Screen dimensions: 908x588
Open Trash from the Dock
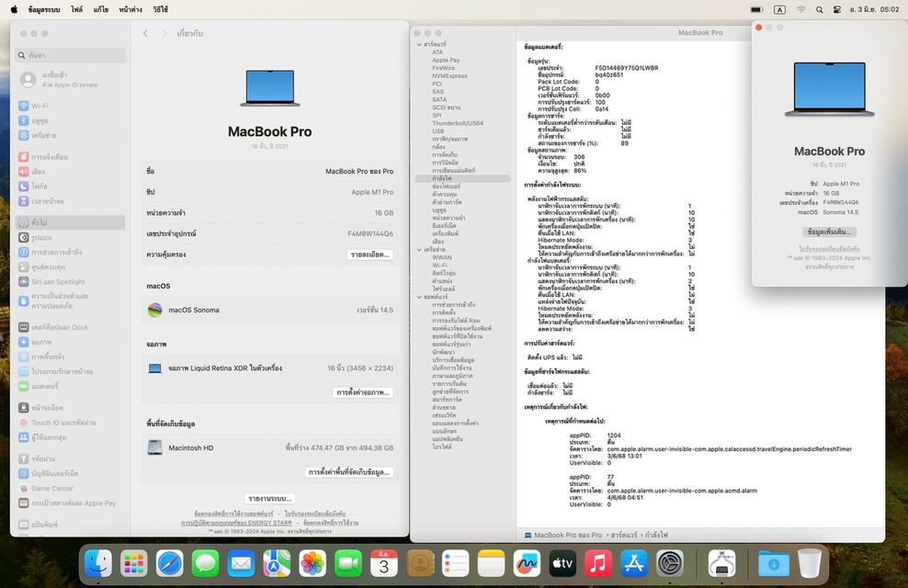pos(810,563)
